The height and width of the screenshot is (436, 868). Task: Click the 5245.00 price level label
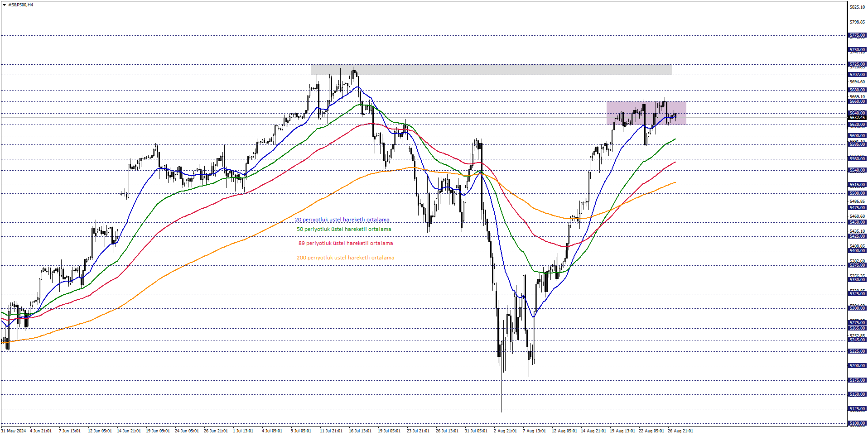click(857, 340)
